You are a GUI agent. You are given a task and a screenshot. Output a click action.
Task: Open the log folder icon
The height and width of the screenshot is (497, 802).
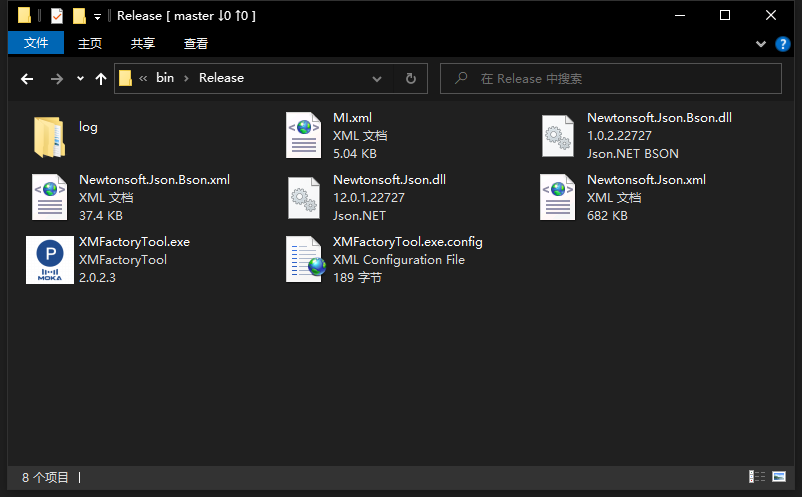click(50, 137)
